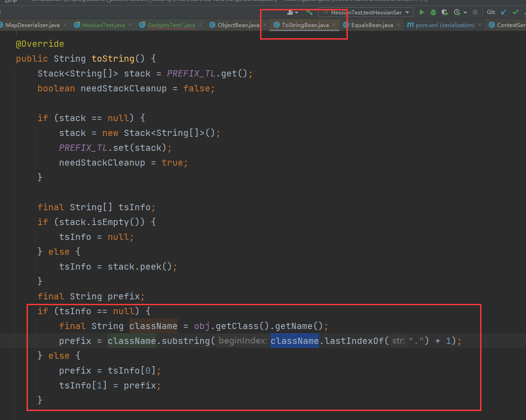Switch to the EqualsBean.java tab
Viewport: 526px width, 420px height.
pos(372,25)
